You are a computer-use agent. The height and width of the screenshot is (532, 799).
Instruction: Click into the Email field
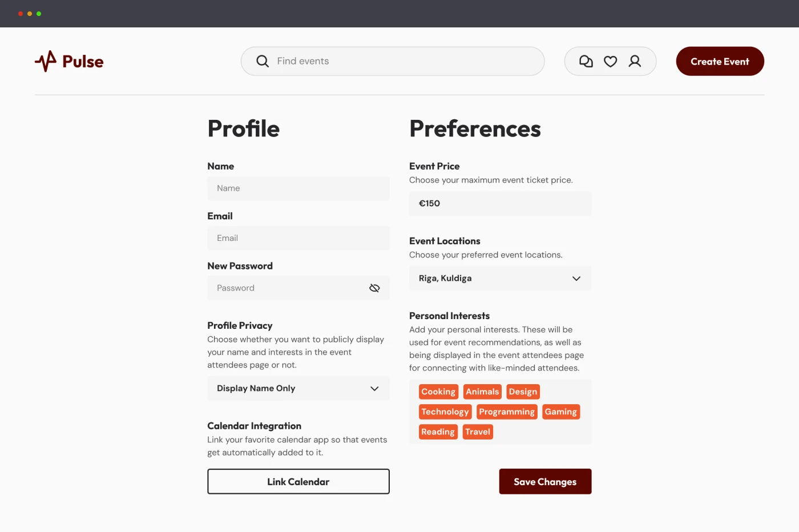pyautogui.click(x=298, y=238)
